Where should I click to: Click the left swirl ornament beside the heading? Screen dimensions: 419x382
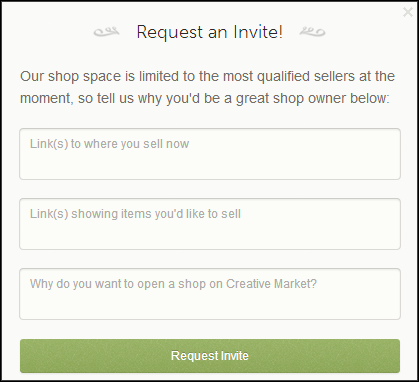(x=106, y=32)
